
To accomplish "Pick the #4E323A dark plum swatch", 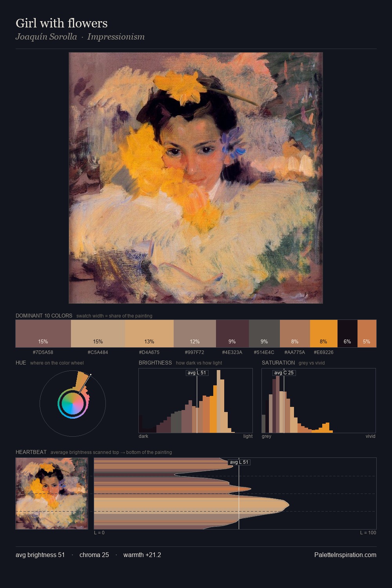I will (232, 334).
